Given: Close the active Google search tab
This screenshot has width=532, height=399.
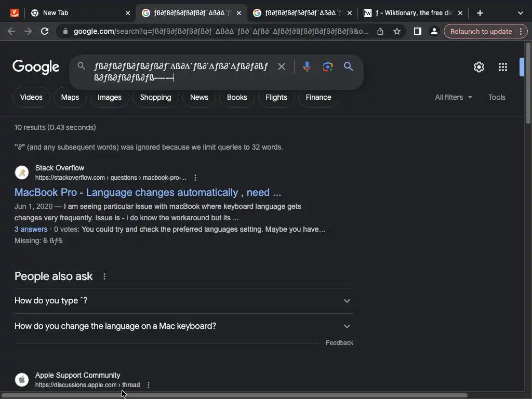Looking at the screenshot, I should 239,13.
